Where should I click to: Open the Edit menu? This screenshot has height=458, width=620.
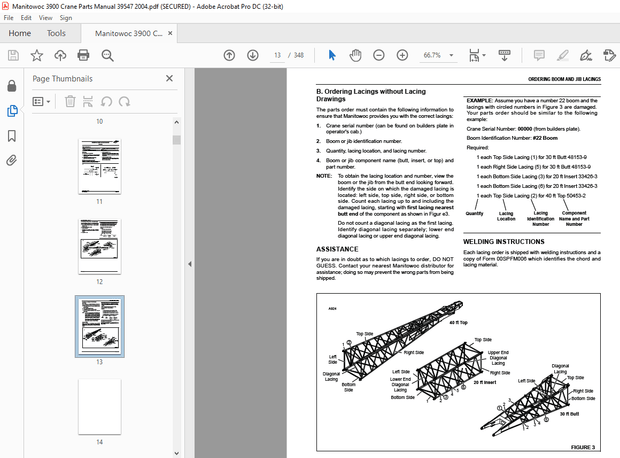coord(25,17)
